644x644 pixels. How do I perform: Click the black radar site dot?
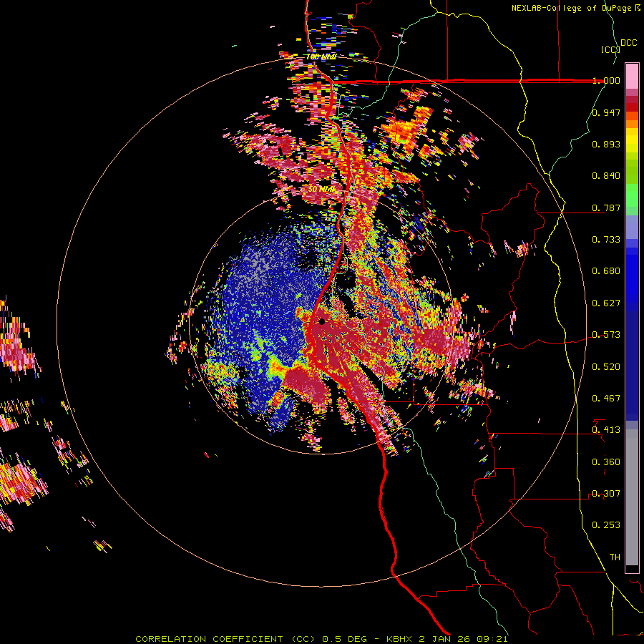tap(322, 321)
